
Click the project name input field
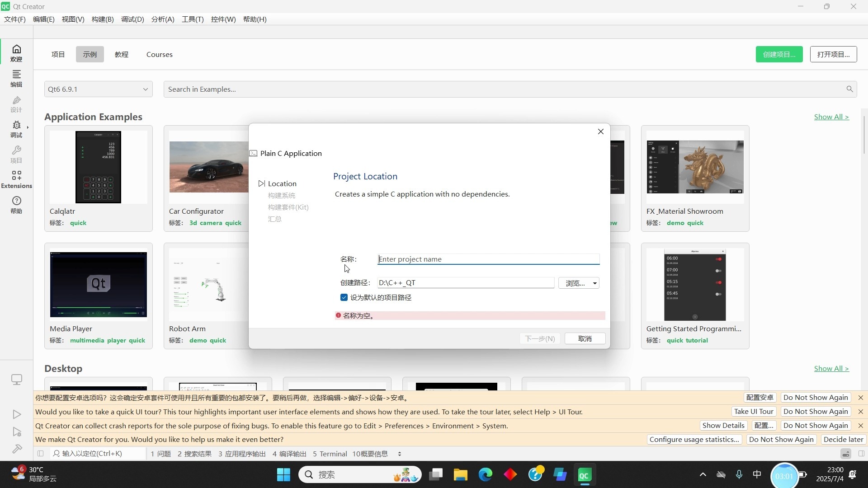489,259
